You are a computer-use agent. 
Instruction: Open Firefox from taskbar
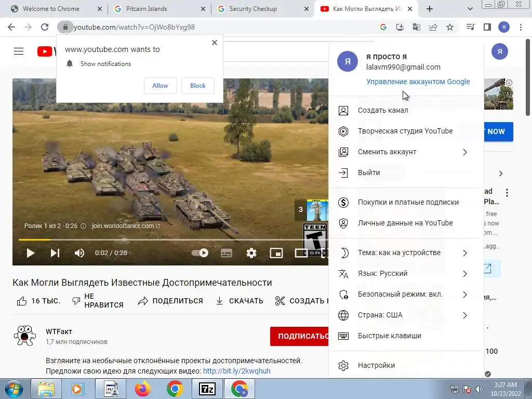[142, 389]
